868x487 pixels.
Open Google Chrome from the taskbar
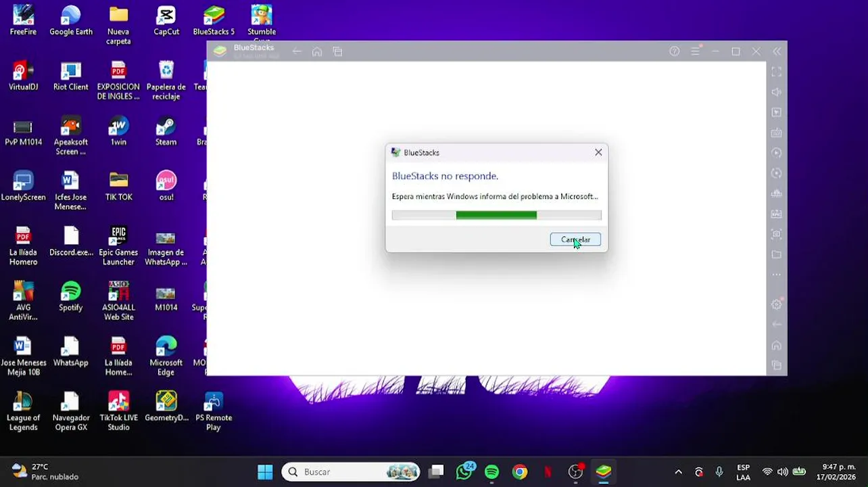pos(520,471)
